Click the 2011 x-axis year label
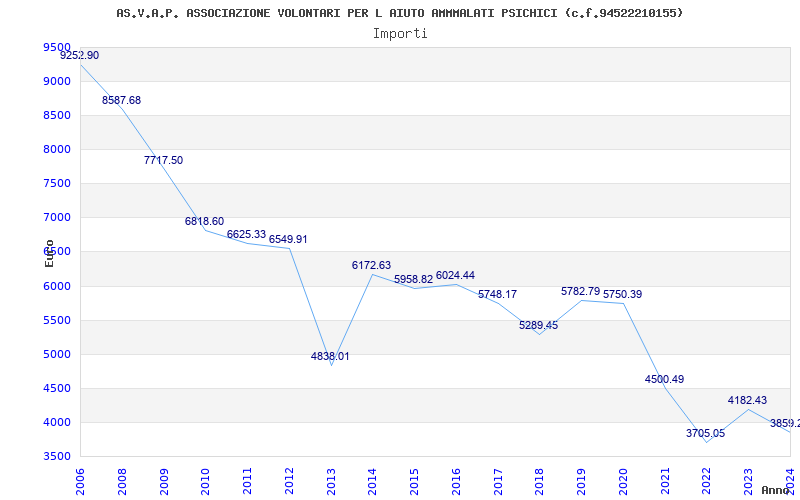The width and height of the screenshot is (800, 500). point(247,482)
